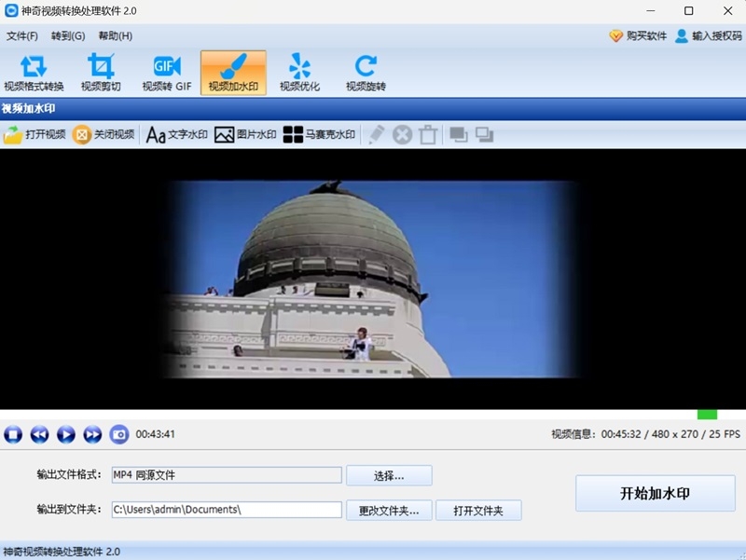The width and height of the screenshot is (746, 560).
Task: Click the 输出文件格式 field
Action: (227, 475)
